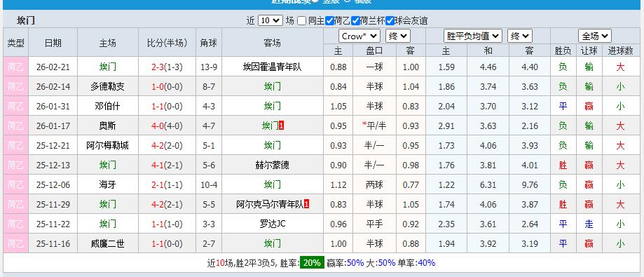Open the Crow* bookmaker dropdown
This screenshot has width=644, height=277.
359,36
